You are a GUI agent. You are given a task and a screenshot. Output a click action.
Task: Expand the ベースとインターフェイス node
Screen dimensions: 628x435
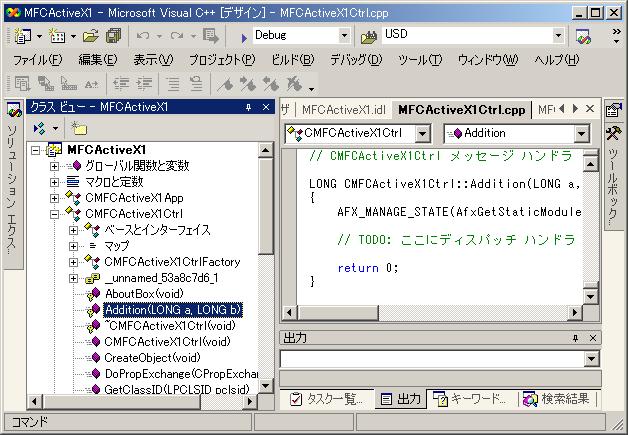(73, 230)
